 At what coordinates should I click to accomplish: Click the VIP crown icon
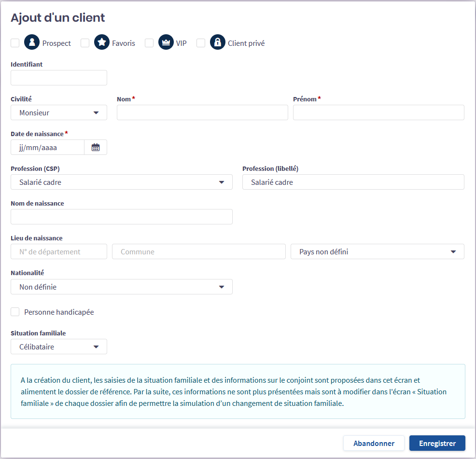166,43
